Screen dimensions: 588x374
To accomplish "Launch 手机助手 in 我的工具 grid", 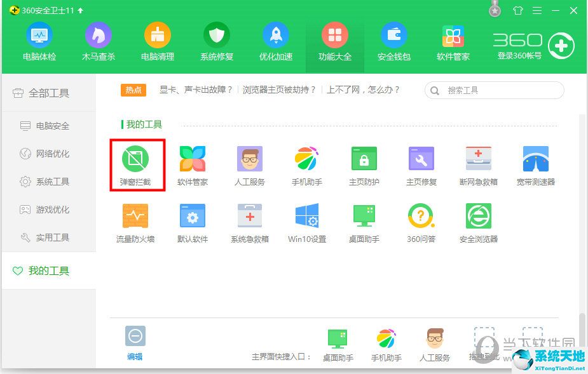I will click(x=307, y=165).
